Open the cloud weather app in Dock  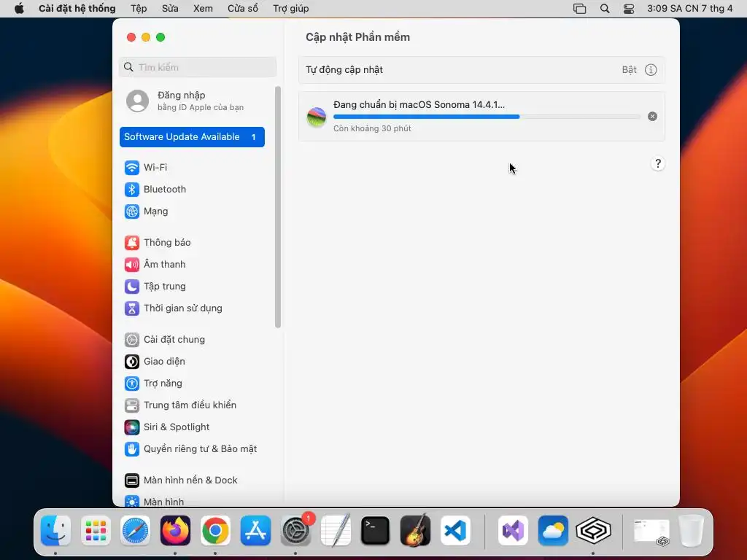(x=553, y=531)
